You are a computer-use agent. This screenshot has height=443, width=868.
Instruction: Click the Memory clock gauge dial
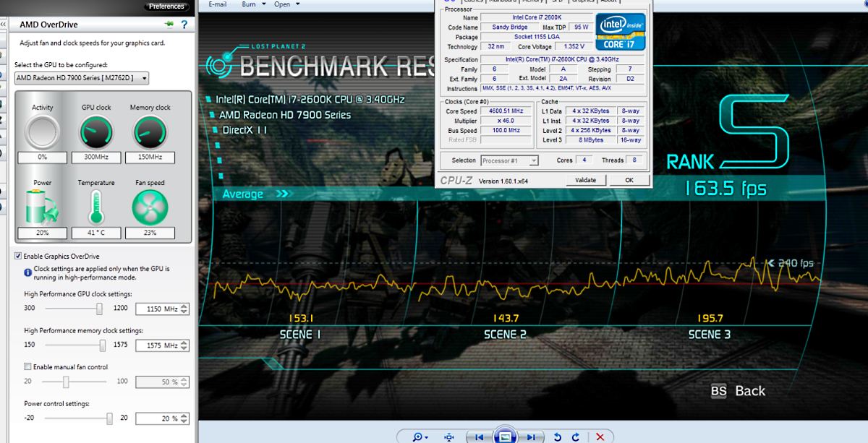(150, 132)
